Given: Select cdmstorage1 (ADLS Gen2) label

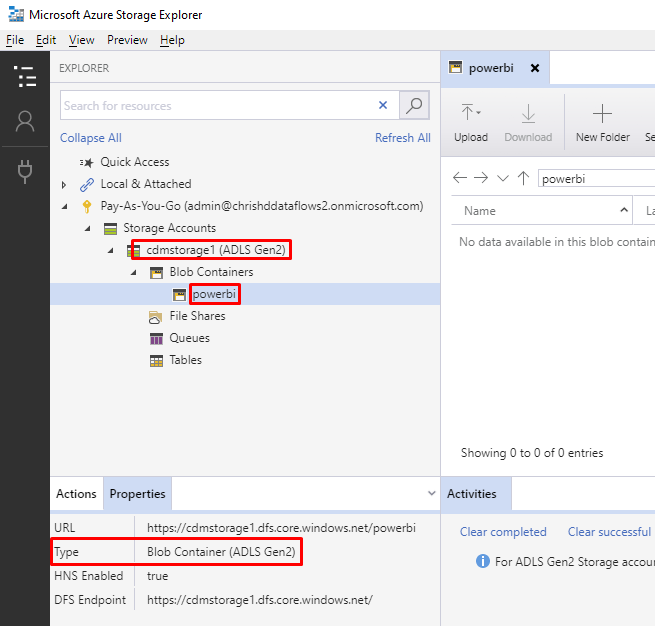Looking at the screenshot, I should tap(216, 250).
